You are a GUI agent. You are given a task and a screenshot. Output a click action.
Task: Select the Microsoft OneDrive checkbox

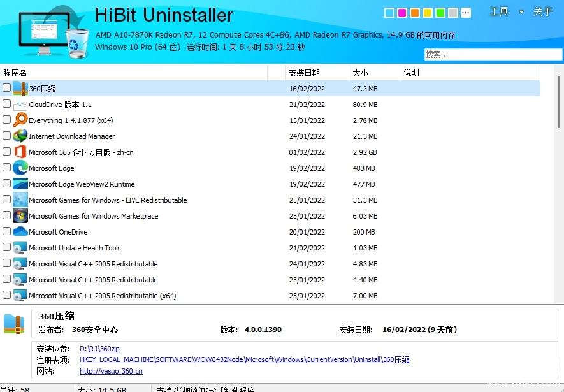[6, 231]
